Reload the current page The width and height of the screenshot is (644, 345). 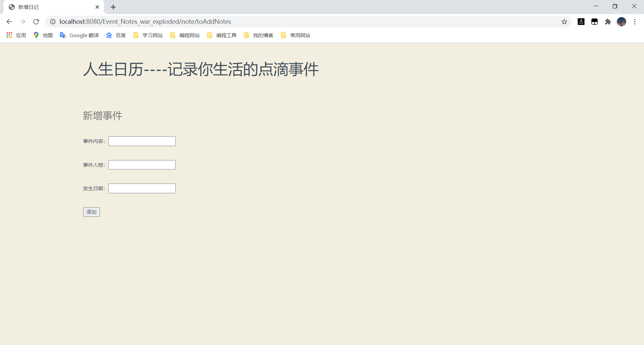point(36,22)
